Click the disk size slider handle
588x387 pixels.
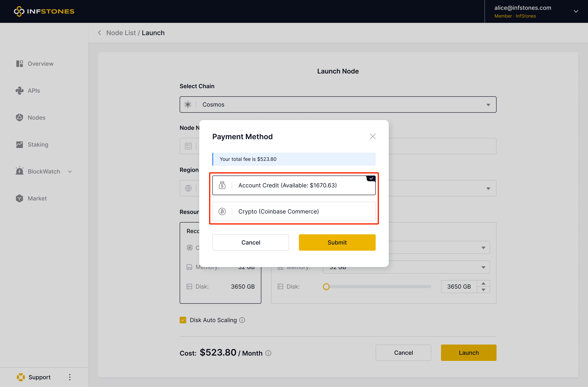(x=326, y=287)
